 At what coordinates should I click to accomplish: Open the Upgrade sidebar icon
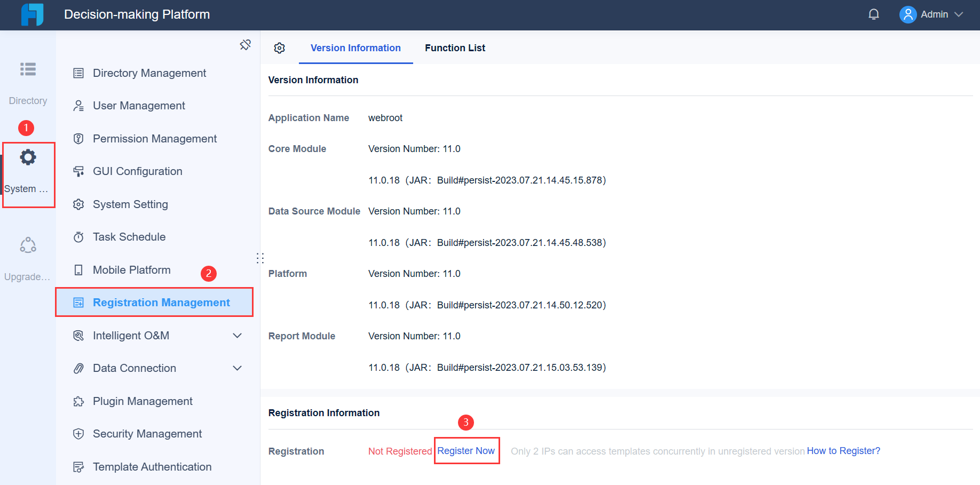[28, 245]
